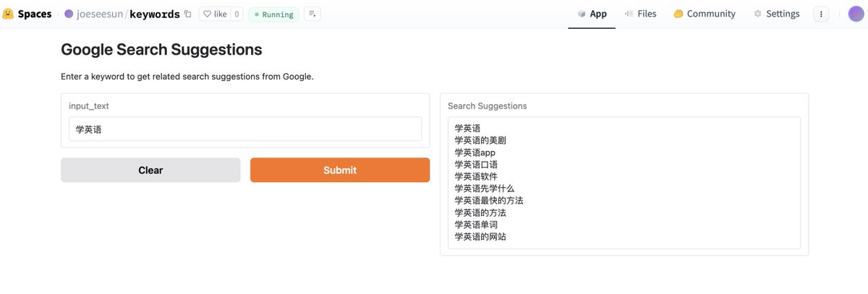Screen dimensions: 868x294
Task: Click the Community tab icon
Action: pos(678,14)
